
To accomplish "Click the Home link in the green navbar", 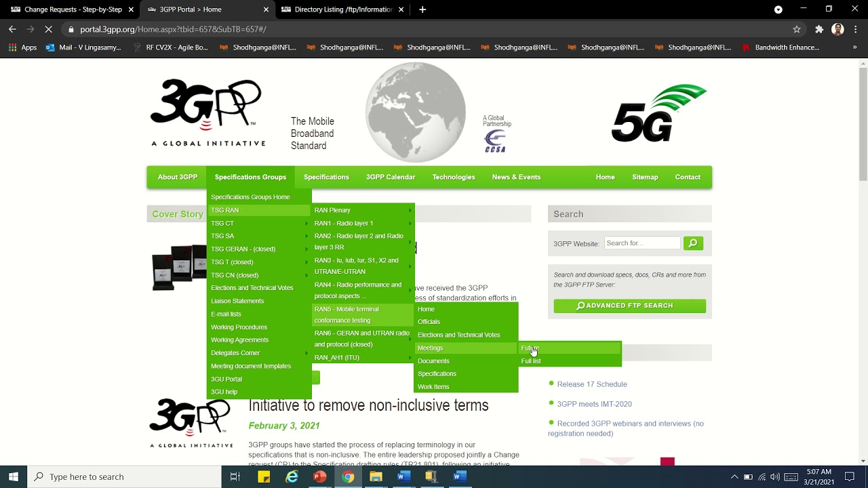I will [606, 177].
